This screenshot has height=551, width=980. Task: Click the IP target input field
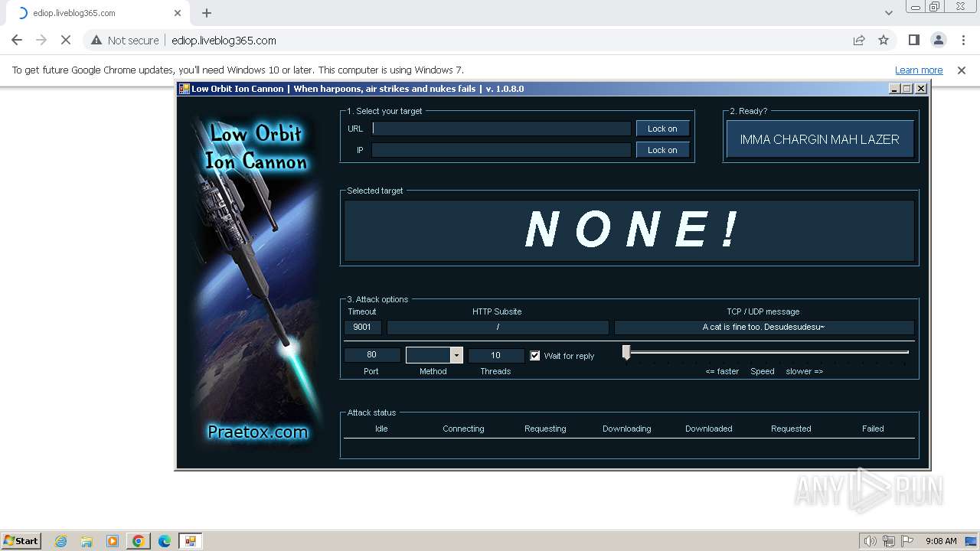coord(501,150)
